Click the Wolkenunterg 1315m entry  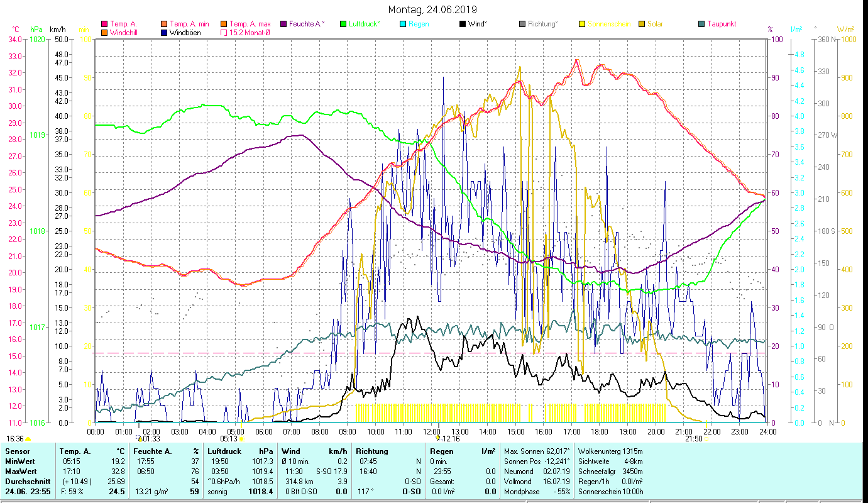610,451
